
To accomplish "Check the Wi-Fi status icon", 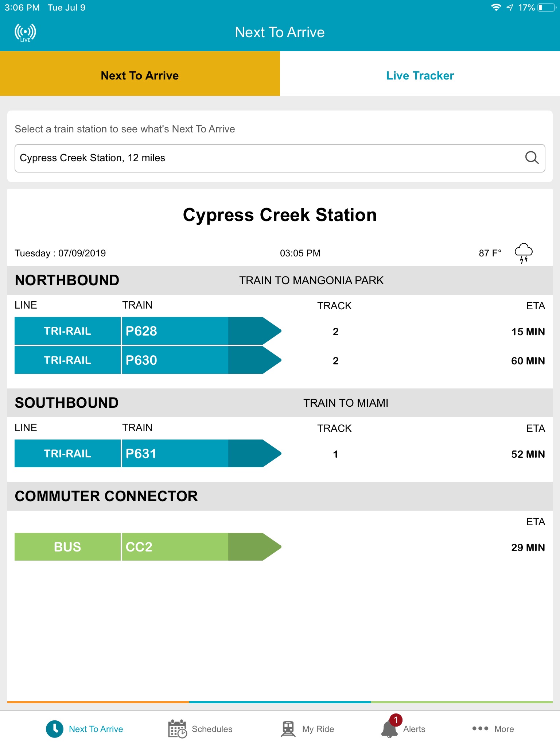I will tap(496, 7).
